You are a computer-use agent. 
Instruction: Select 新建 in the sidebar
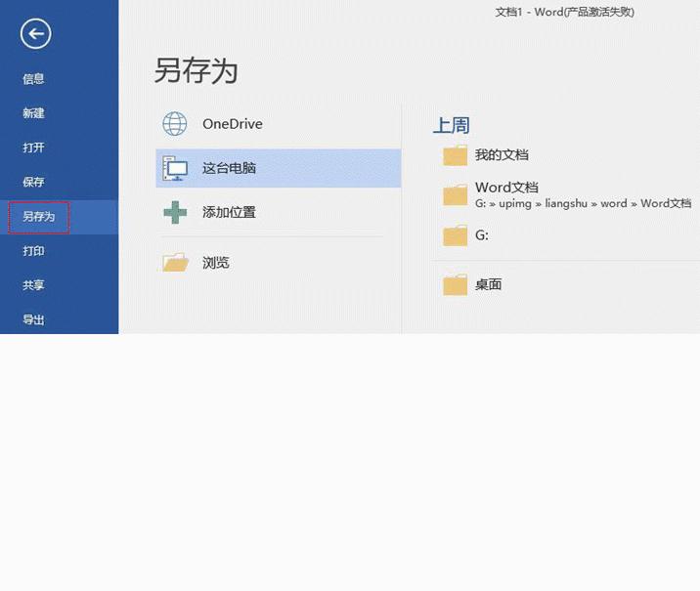click(x=33, y=113)
